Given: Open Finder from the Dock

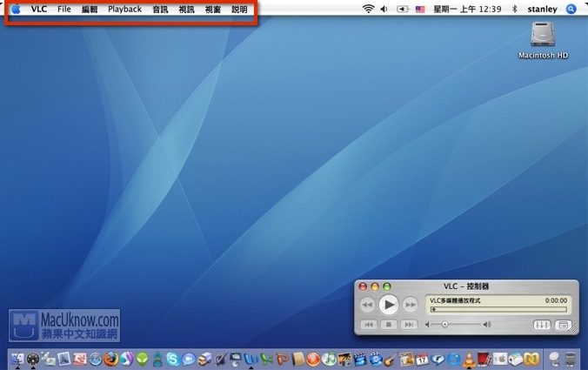Looking at the screenshot, I should [17, 359].
